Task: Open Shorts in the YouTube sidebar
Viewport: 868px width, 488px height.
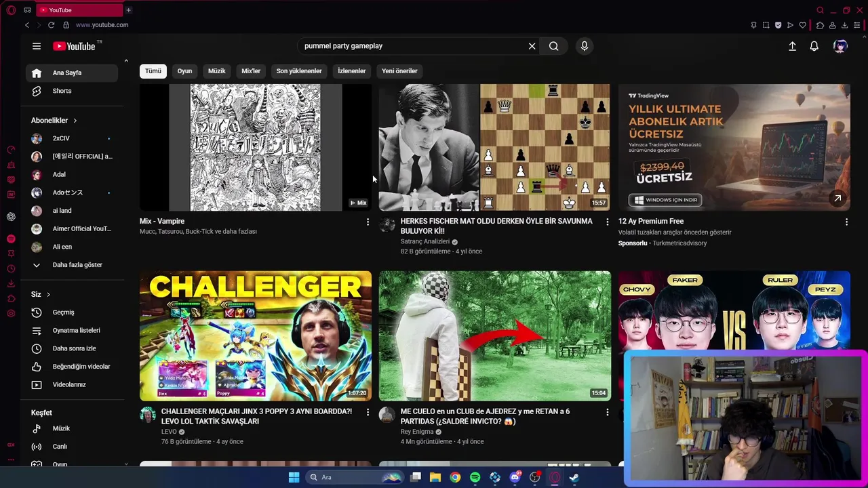Action: (x=71, y=91)
